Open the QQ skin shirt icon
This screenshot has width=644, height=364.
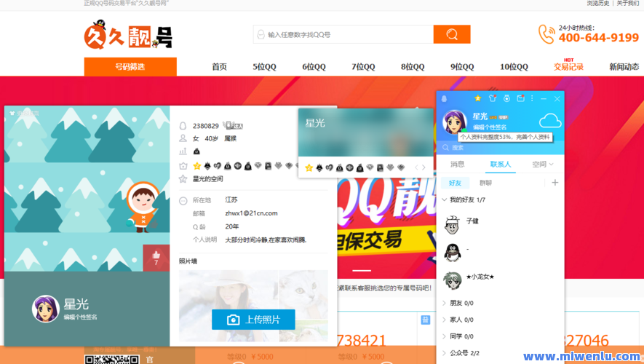coord(493,98)
